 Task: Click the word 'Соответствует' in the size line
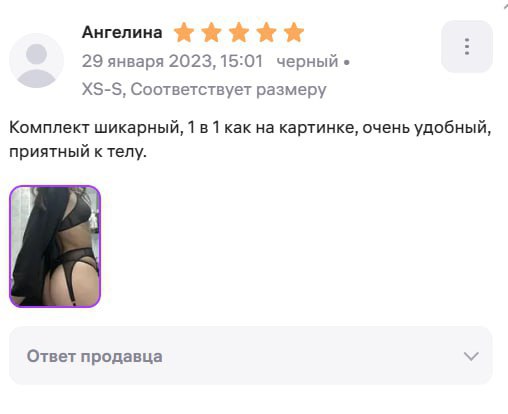coord(190,89)
